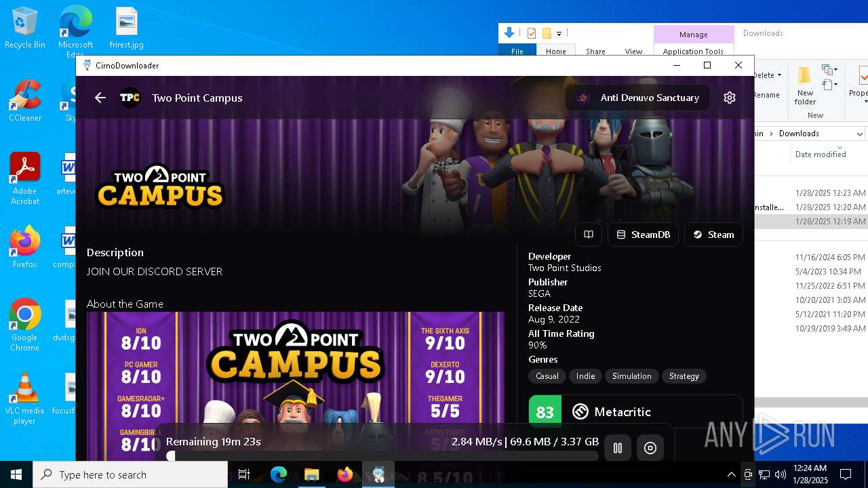Image resolution: width=868 pixels, height=488 pixels.
Task: Open the Windows Start menu
Action: [16, 474]
